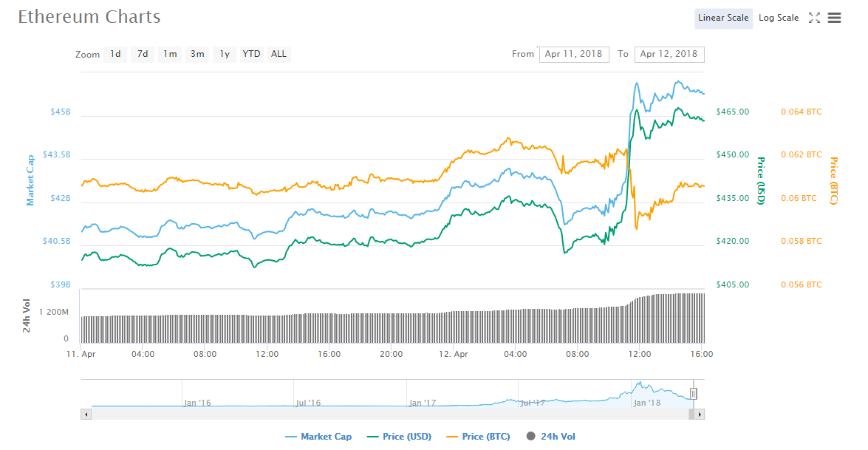The width and height of the screenshot is (868, 450).
Task: Click the $45B market cap axis label
Action: 61,112
